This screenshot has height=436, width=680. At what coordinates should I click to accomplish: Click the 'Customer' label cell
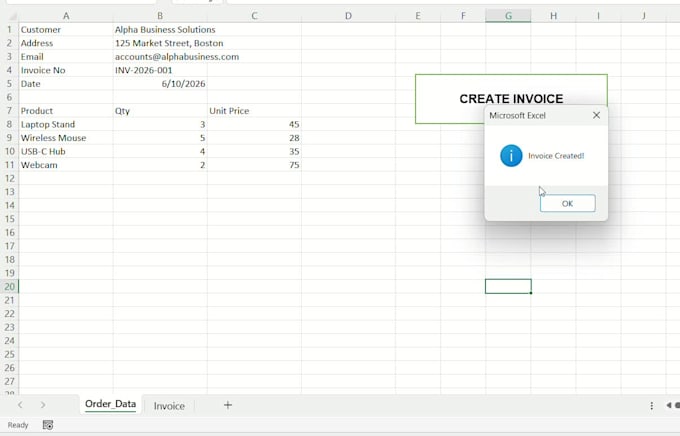66,30
